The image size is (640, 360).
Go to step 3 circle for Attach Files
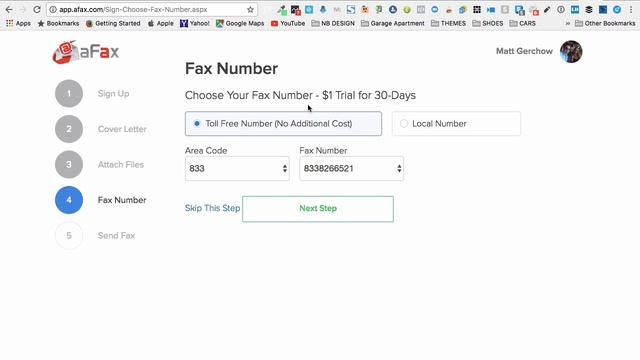click(x=69, y=164)
